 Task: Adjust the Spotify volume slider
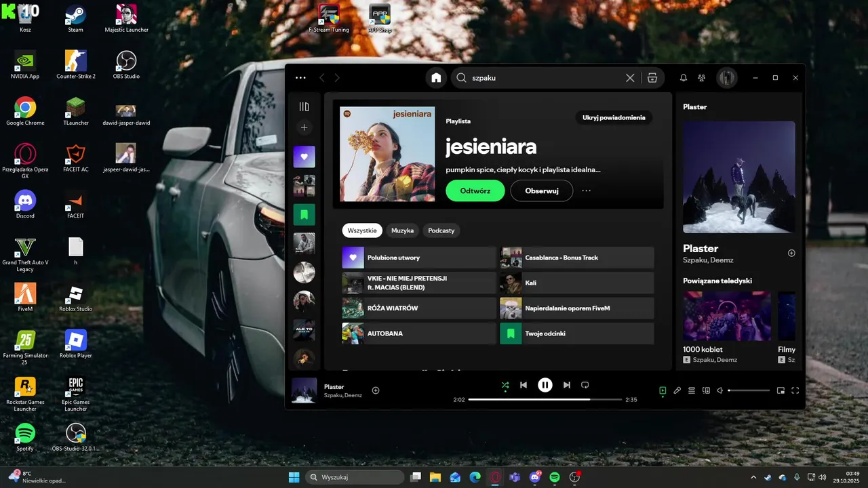749,390
